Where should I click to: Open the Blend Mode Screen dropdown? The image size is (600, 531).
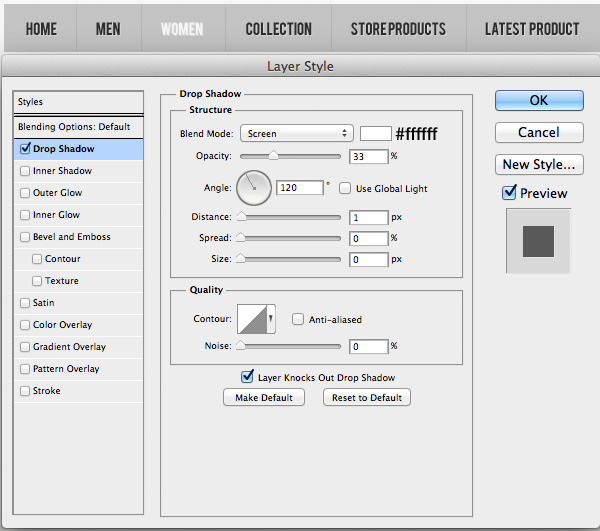[297, 134]
